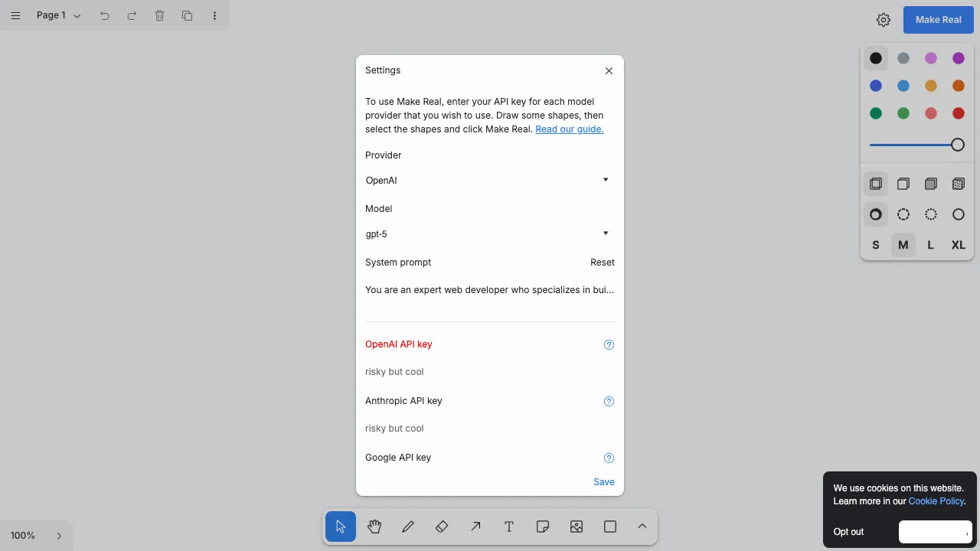Screen dimensions: 980x551
Task: Select the solid fill style option
Action: pos(931,184)
